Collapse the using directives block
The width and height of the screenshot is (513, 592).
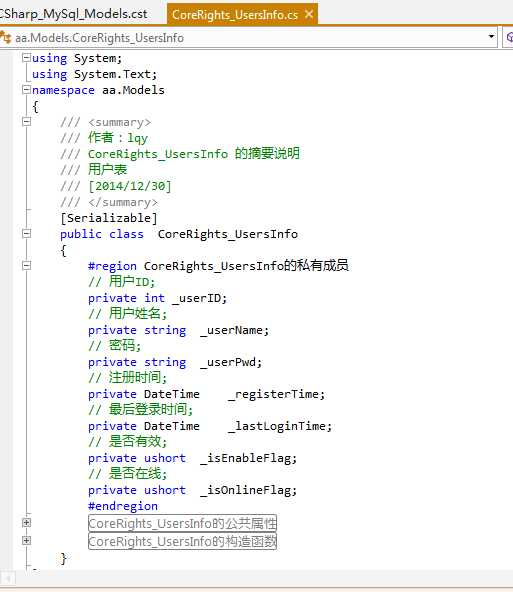click(26, 58)
